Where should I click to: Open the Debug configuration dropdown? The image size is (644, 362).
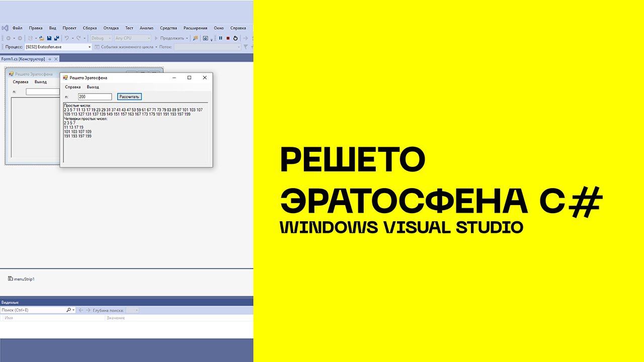click(x=101, y=38)
